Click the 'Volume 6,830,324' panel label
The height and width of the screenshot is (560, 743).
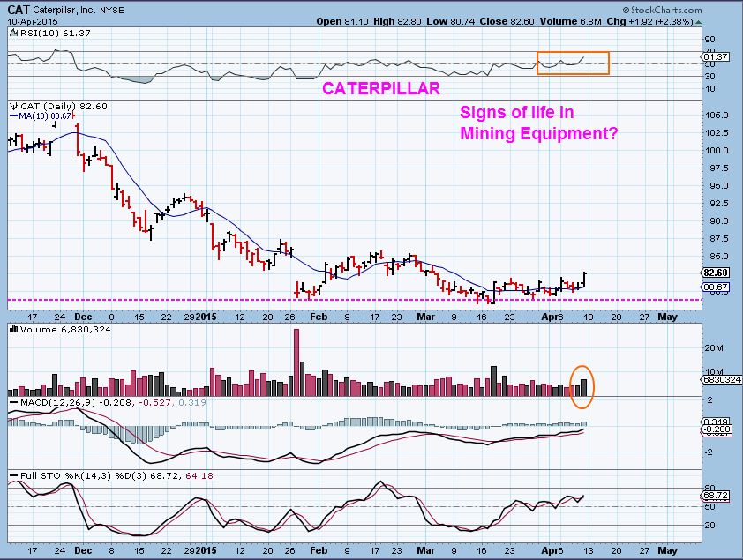(x=65, y=329)
